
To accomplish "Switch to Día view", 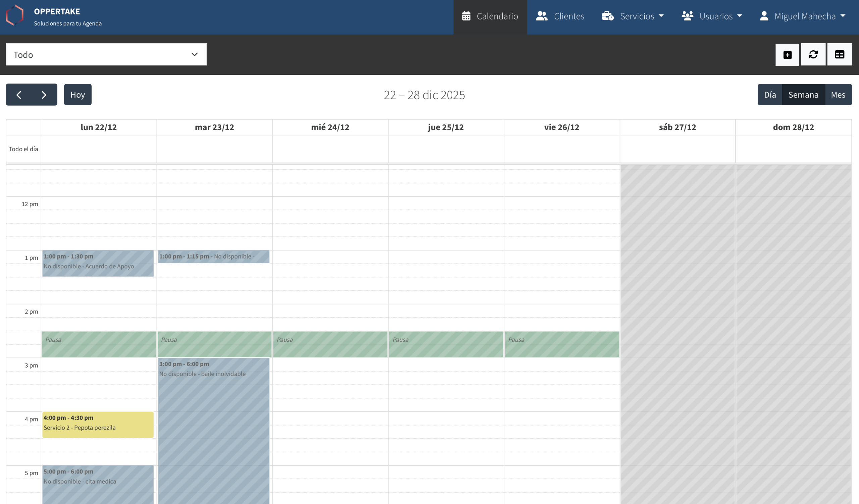I will [x=770, y=95].
